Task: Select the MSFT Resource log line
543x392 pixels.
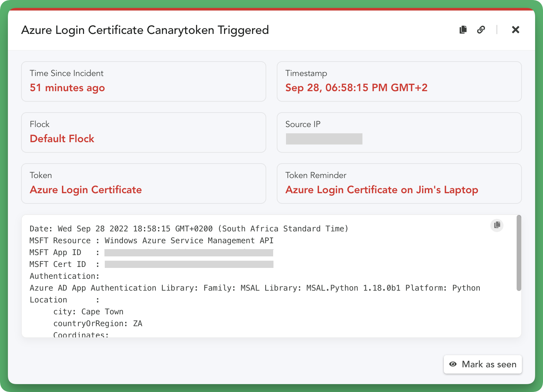Action: click(x=151, y=241)
